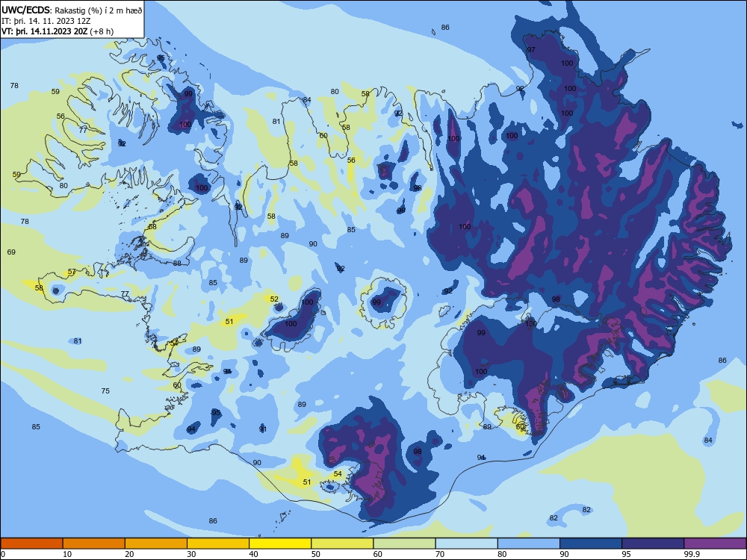Select the '69' humidity value over the sea
This screenshot has width=747, height=560.
point(11,252)
